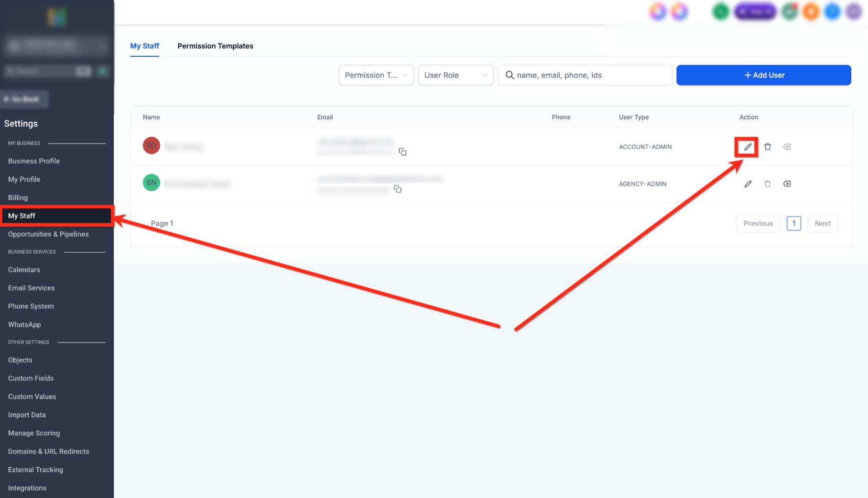Click trash icon in AGENCY-ADMIN row
Screen dimensions: 868x498
[768, 184]
